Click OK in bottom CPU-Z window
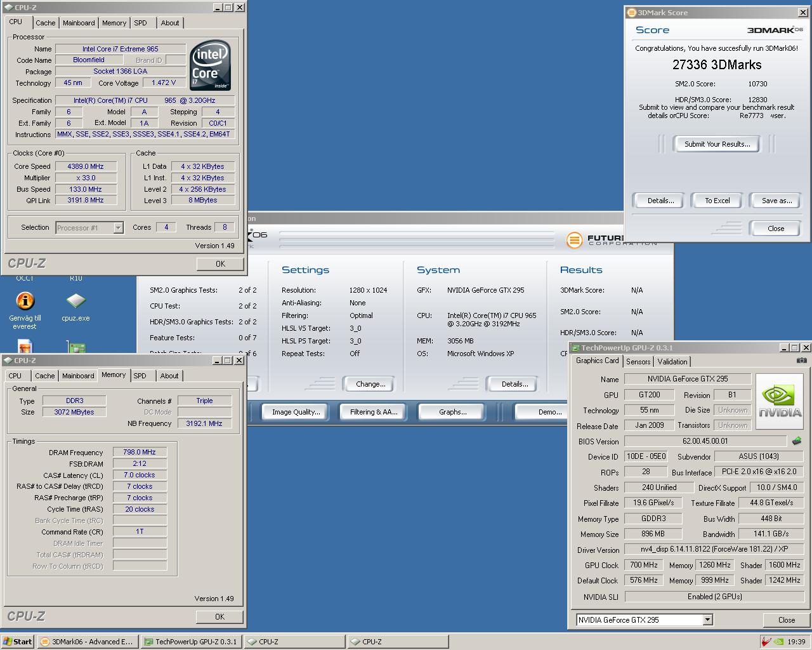 tap(219, 617)
